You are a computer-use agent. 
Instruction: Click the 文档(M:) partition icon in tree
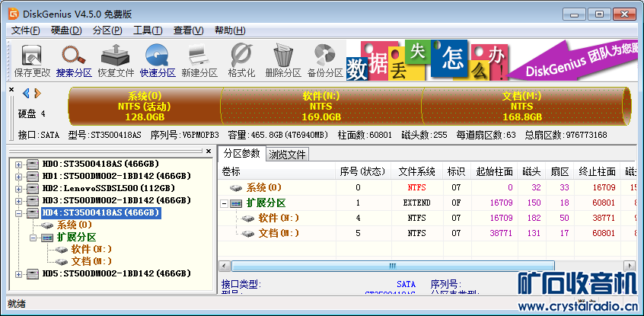62,261
